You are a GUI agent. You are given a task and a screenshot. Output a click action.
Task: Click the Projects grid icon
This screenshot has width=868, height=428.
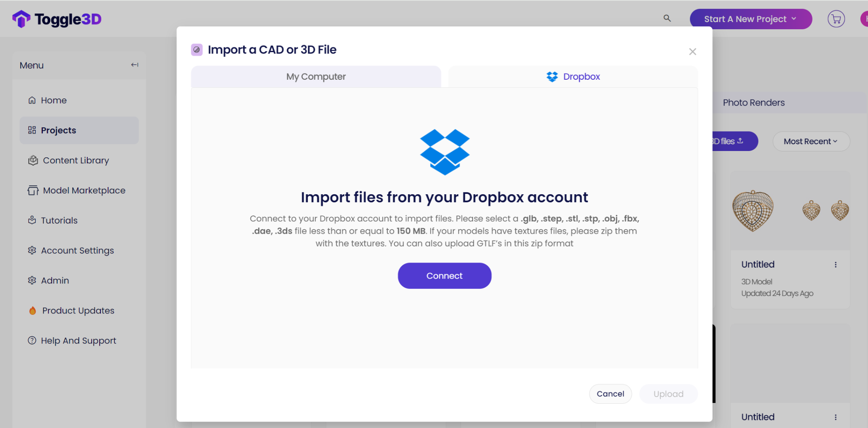tap(32, 130)
